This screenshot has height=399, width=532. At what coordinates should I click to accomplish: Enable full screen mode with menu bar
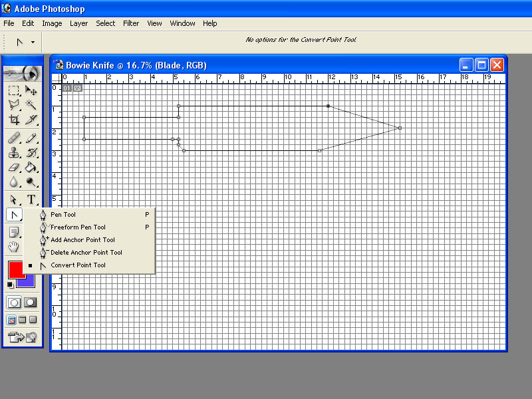23,320
